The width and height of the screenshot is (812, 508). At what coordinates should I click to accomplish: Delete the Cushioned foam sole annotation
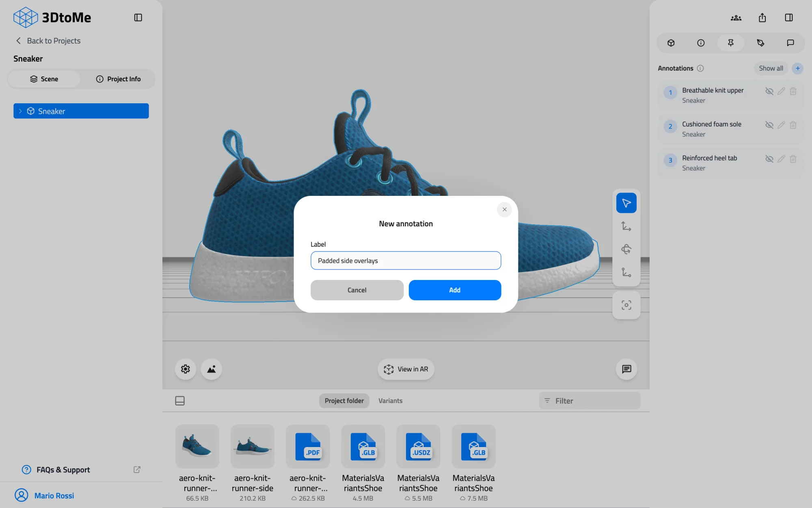pos(793,125)
